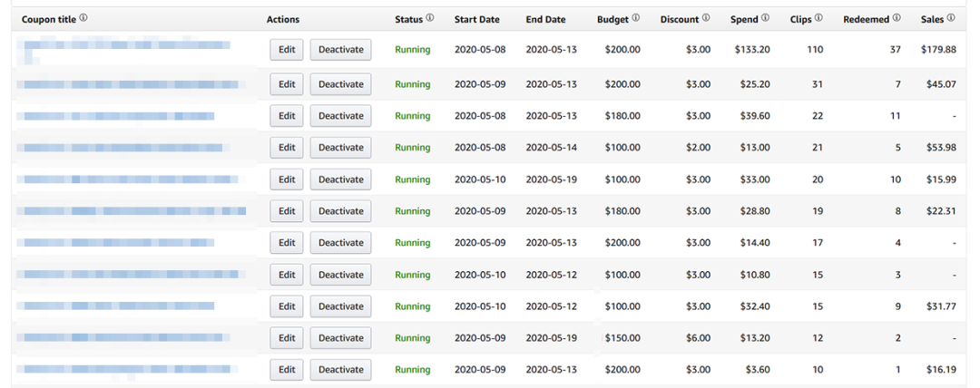Edit the coupon with $2.00 discount
Image resolution: width=980 pixels, height=388 pixels.
click(x=287, y=148)
